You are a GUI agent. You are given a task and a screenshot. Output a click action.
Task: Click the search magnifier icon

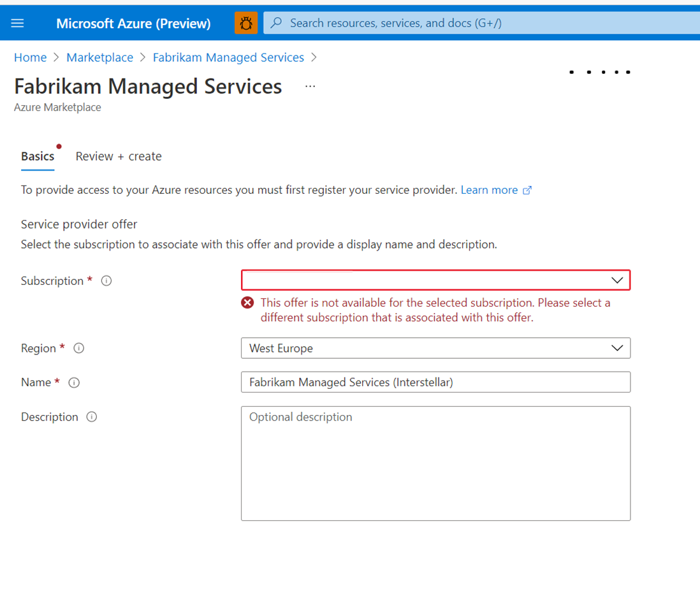tap(276, 22)
